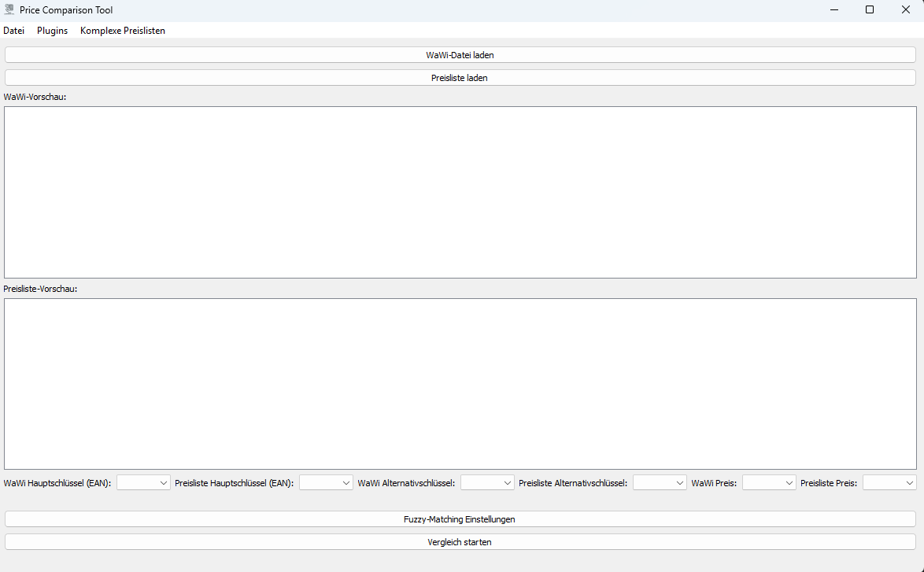Expand the WaWi Hauptschlüssel (EAN) dropdown
Viewport: 924px width, 572px height.
pos(143,482)
